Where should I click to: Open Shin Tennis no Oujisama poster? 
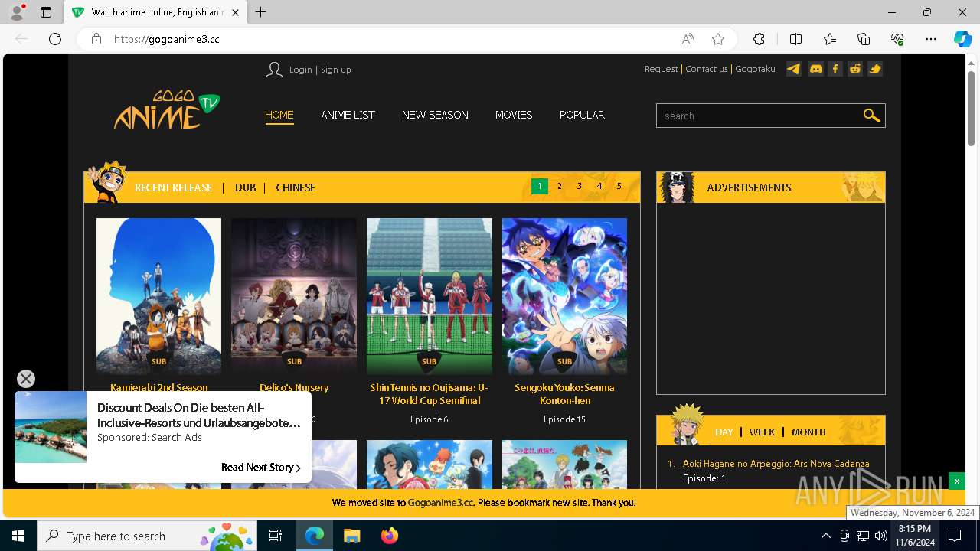point(429,296)
